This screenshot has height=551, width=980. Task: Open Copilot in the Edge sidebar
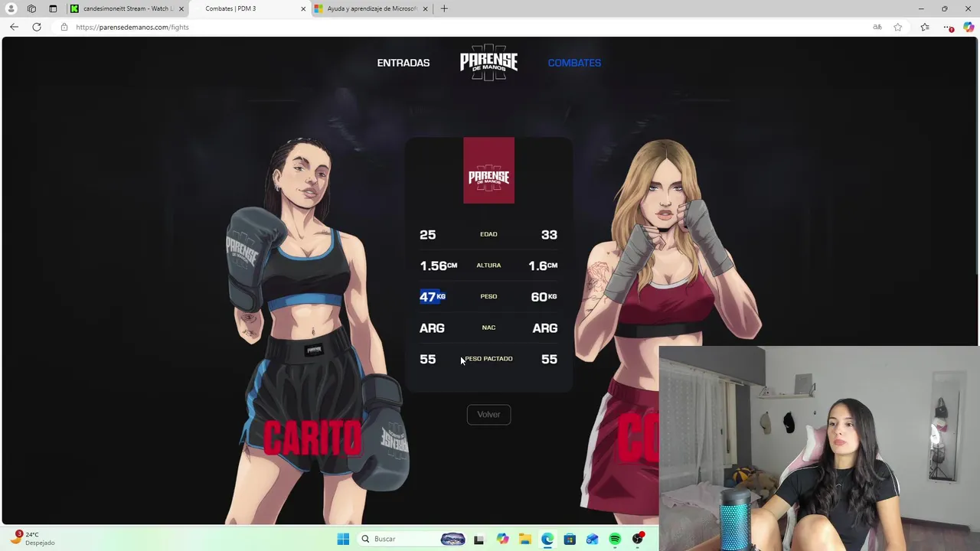tap(969, 27)
